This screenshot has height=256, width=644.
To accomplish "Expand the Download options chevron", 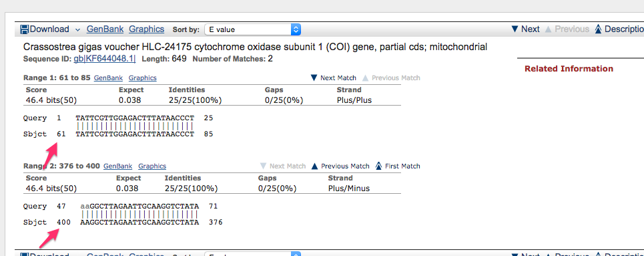I will [77, 29].
